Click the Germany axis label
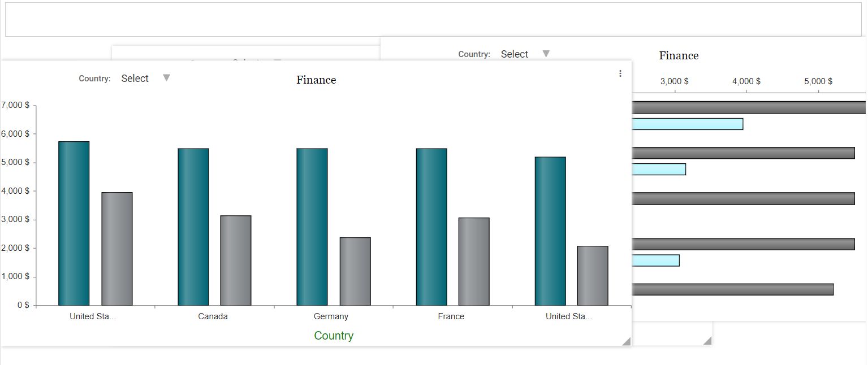 click(331, 316)
